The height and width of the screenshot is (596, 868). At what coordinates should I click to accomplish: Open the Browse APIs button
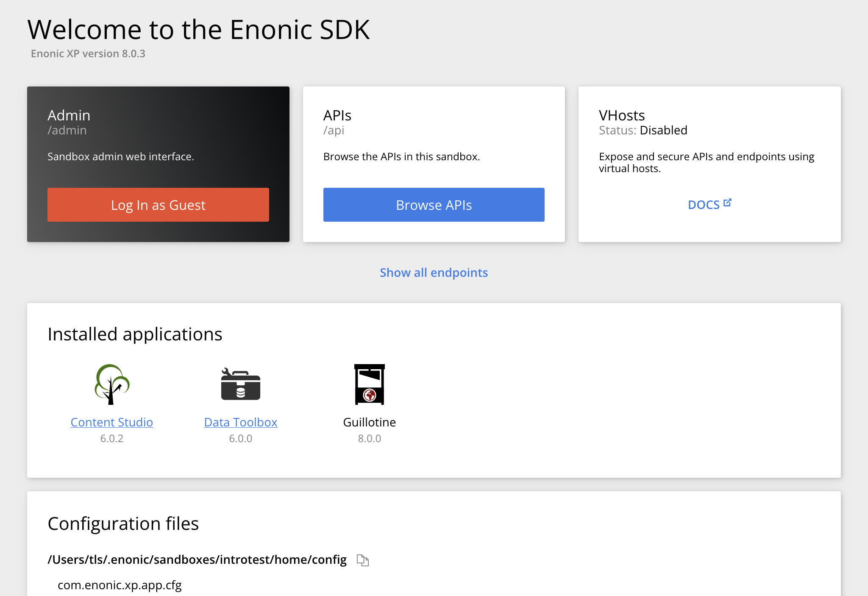434,205
